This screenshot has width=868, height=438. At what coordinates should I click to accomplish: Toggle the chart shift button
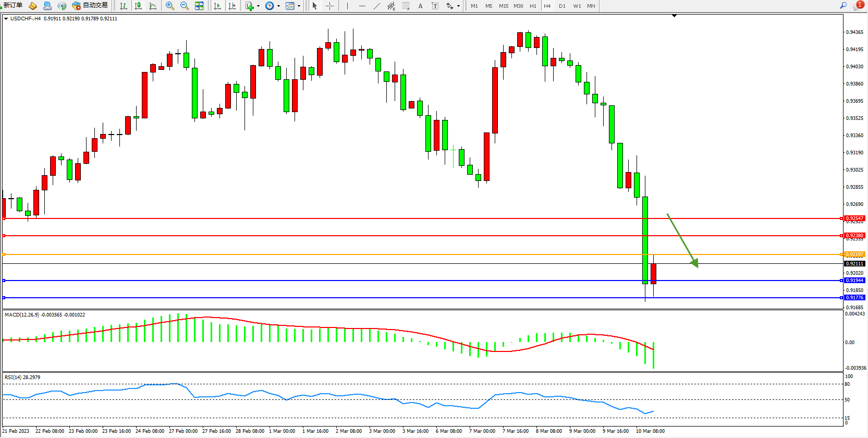click(x=232, y=6)
